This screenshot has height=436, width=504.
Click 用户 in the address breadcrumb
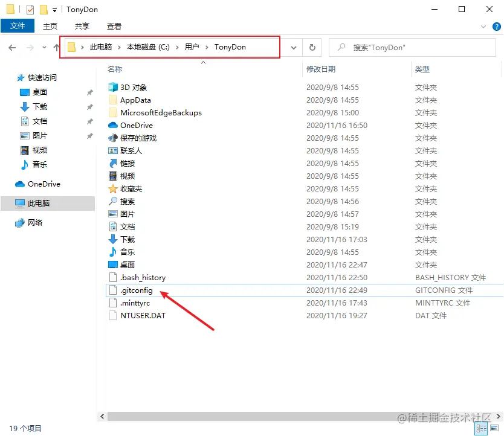coord(192,47)
